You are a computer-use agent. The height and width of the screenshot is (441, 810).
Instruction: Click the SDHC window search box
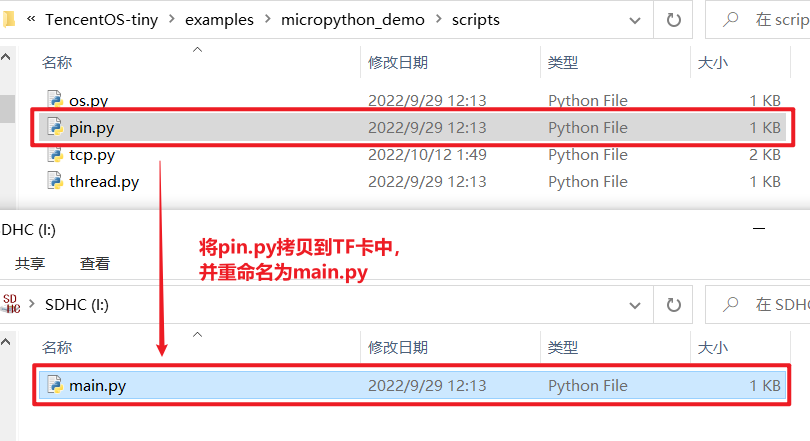pos(758,305)
